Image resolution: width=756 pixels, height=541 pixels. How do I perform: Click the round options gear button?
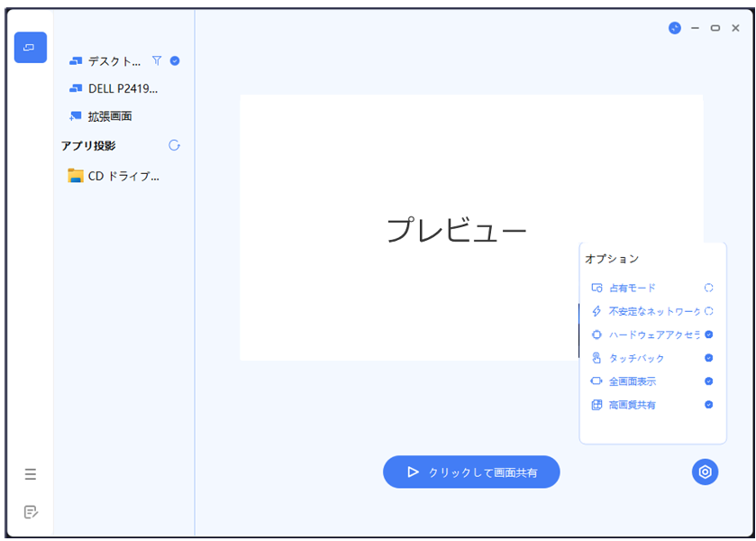tap(705, 472)
